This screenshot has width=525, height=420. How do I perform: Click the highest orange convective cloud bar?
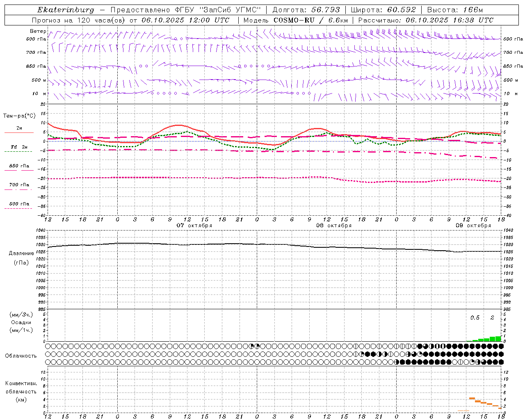click(x=472, y=398)
